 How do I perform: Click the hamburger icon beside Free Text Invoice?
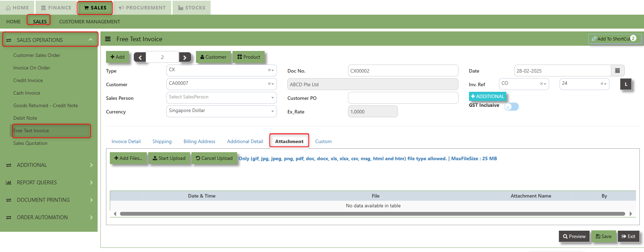click(x=108, y=39)
